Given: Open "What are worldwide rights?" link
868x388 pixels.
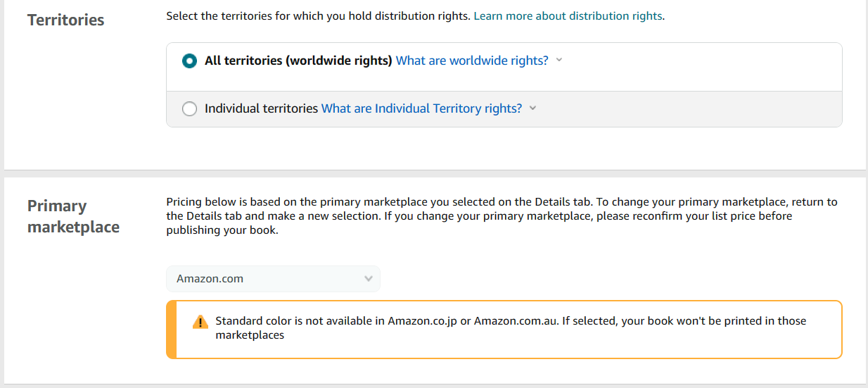Looking at the screenshot, I should [472, 61].
